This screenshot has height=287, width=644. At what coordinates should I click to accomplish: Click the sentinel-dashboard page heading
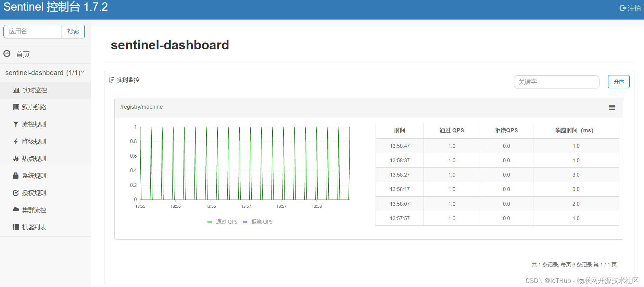(170, 45)
